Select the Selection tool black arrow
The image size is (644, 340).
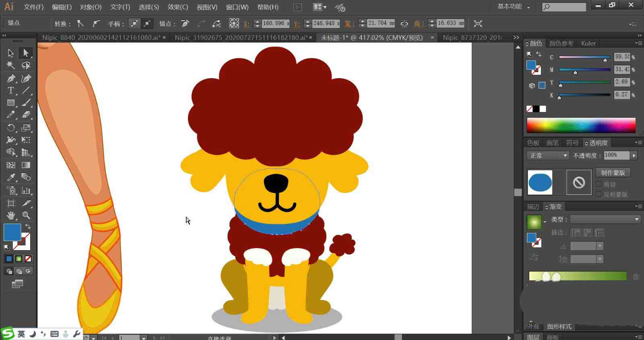[10, 53]
